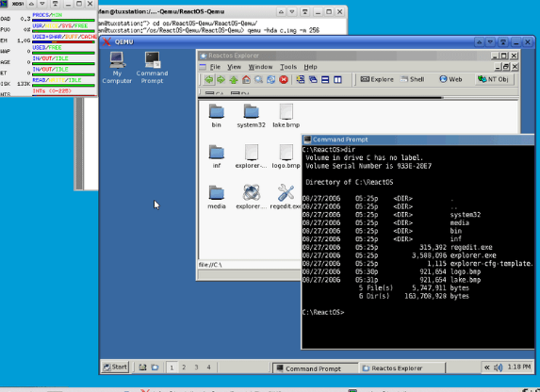Open the child window system menu icon beside File
Viewport: 540px width, 392px height.
[x=203, y=67]
